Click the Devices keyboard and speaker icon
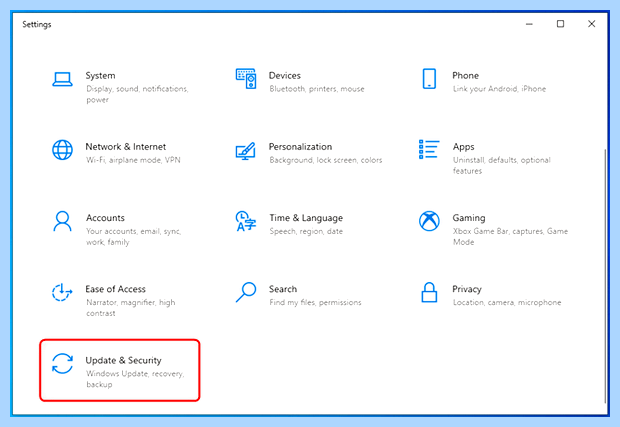620x427 pixels. point(246,79)
